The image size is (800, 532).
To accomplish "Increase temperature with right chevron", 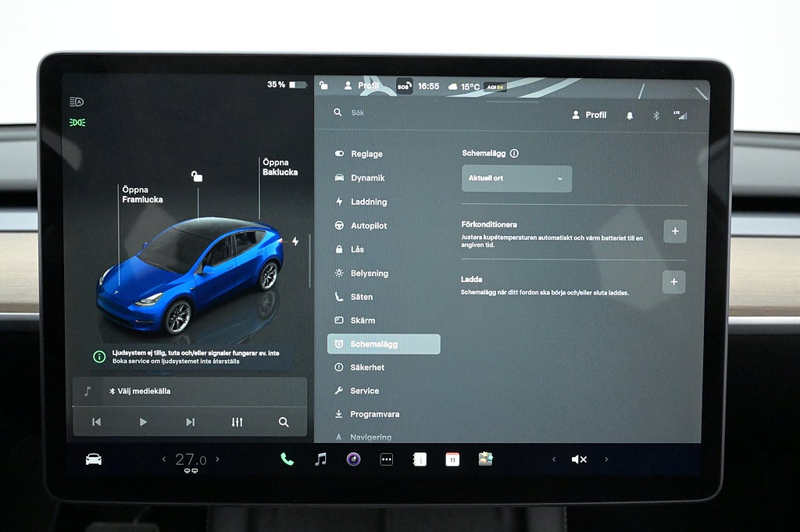I will [217, 459].
